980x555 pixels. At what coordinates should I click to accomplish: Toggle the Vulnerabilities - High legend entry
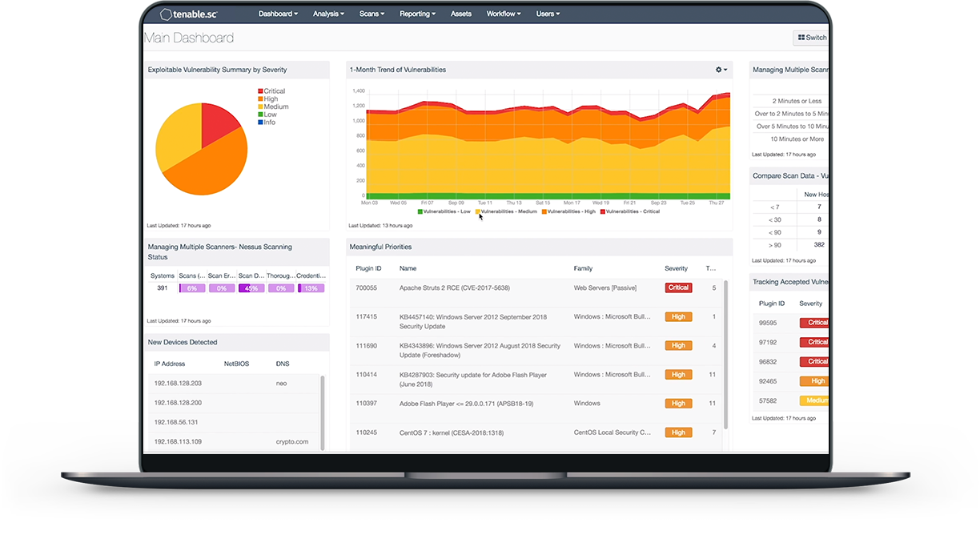point(572,211)
